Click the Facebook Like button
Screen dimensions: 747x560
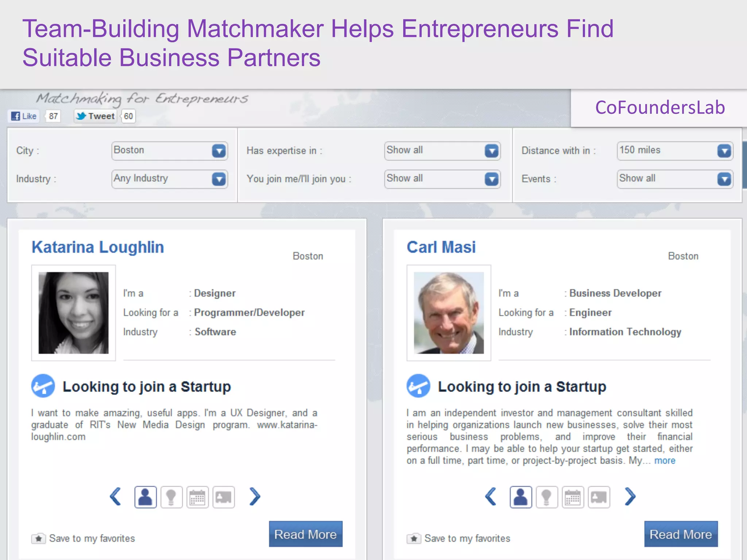tap(24, 116)
